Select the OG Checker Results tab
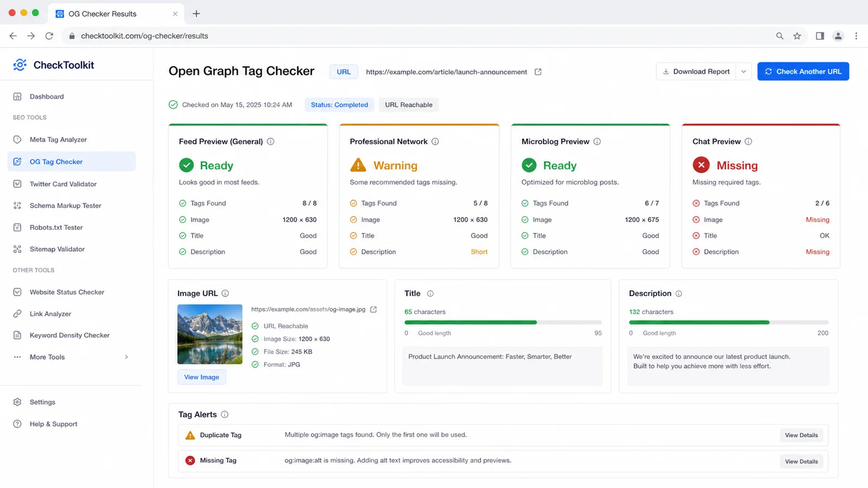 tap(116, 14)
